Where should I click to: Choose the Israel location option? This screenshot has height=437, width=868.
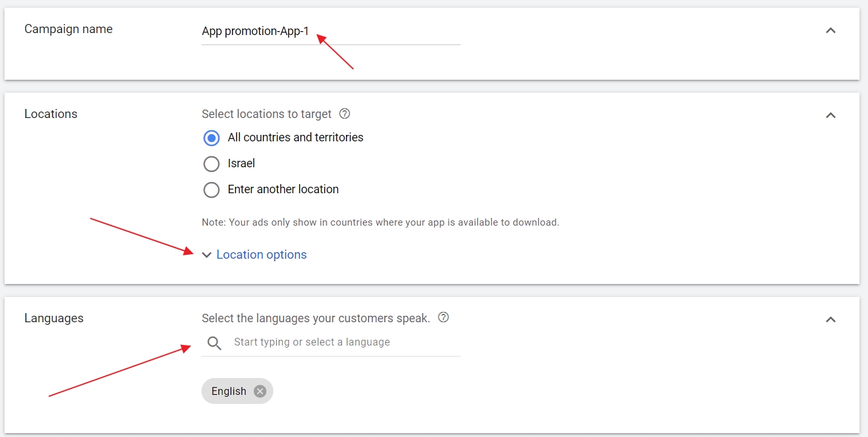[211, 164]
